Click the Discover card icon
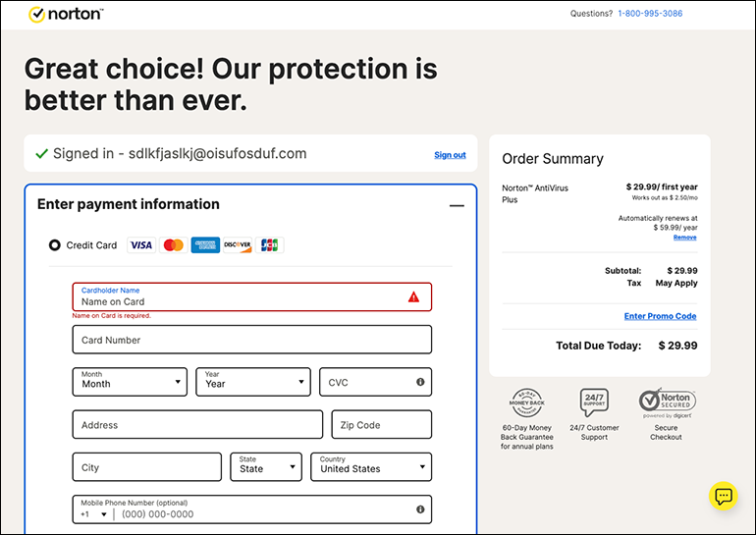Screen dimensions: 756x535 [238, 245]
